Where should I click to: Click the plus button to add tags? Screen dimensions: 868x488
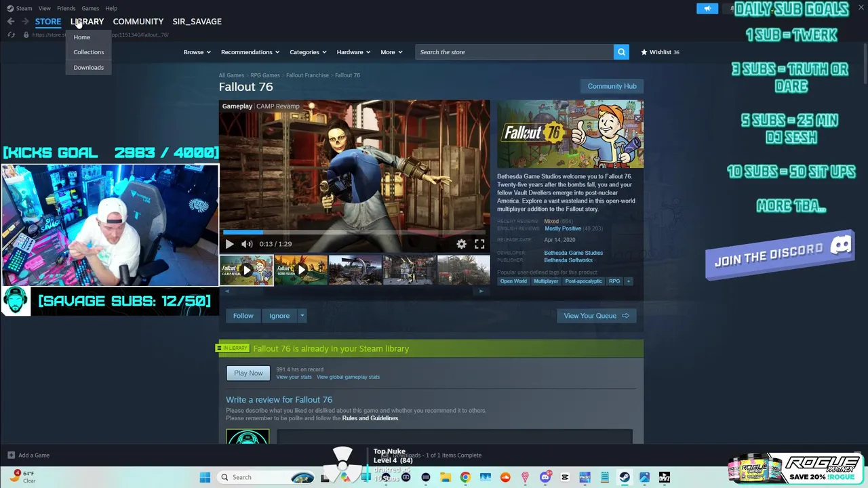(x=628, y=281)
